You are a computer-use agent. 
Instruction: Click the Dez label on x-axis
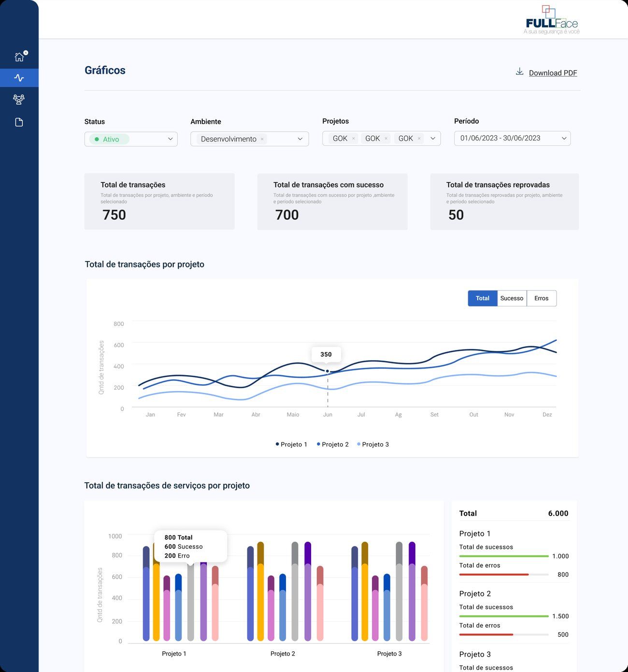tap(547, 415)
